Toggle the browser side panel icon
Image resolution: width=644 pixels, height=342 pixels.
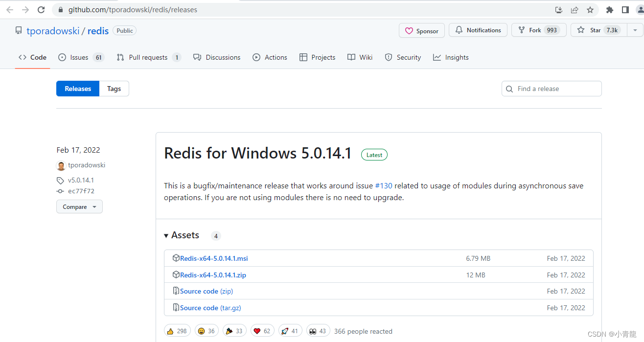625,10
